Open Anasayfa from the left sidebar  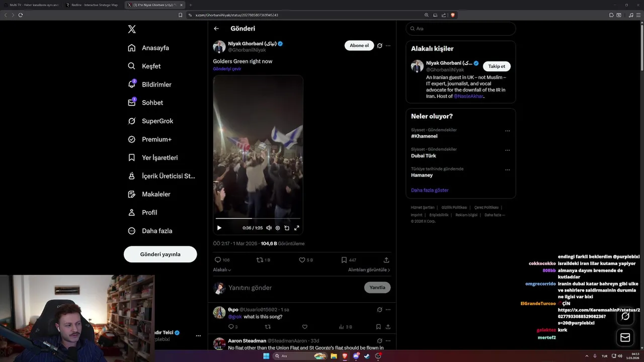[x=148, y=48]
